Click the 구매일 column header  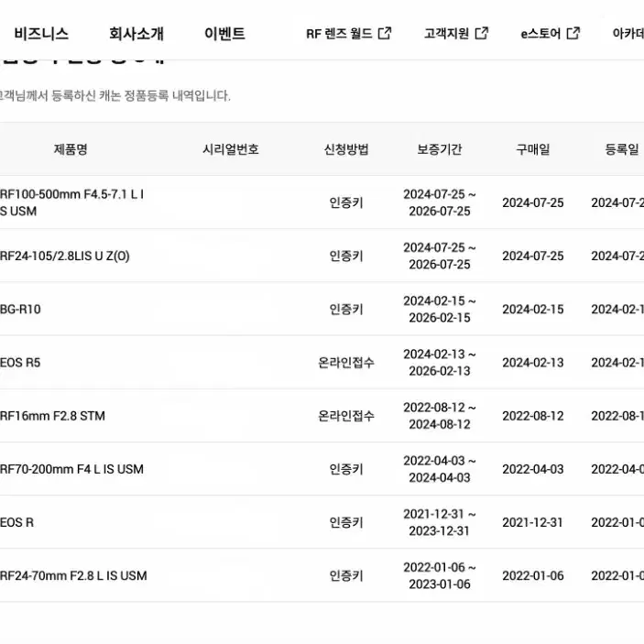click(532, 149)
